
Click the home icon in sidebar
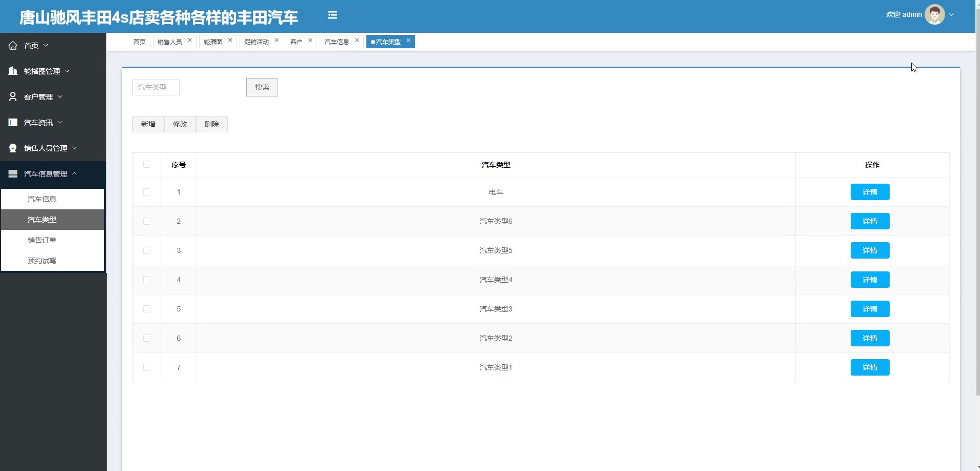(x=13, y=46)
